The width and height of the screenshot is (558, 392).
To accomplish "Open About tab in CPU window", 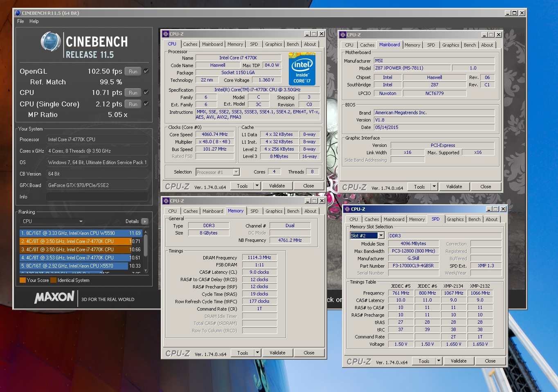I will (x=310, y=44).
